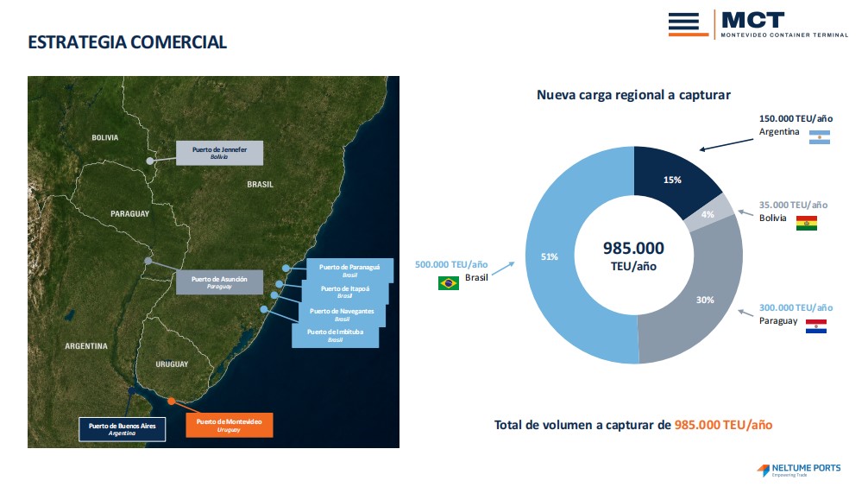The width and height of the screenshot is (868, 487).
Task: Click the Neltume Ports logo
Action: point(798,470)
